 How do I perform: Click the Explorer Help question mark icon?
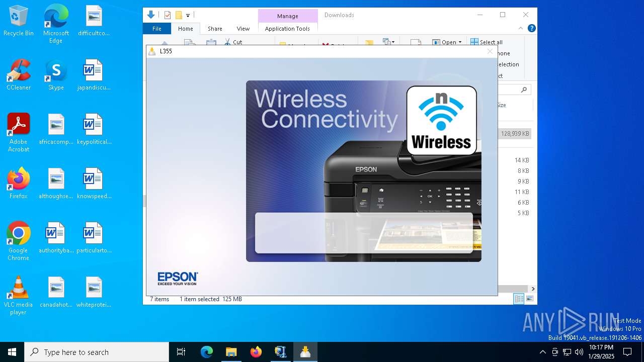pyautogui.click(x=531, y=28)
